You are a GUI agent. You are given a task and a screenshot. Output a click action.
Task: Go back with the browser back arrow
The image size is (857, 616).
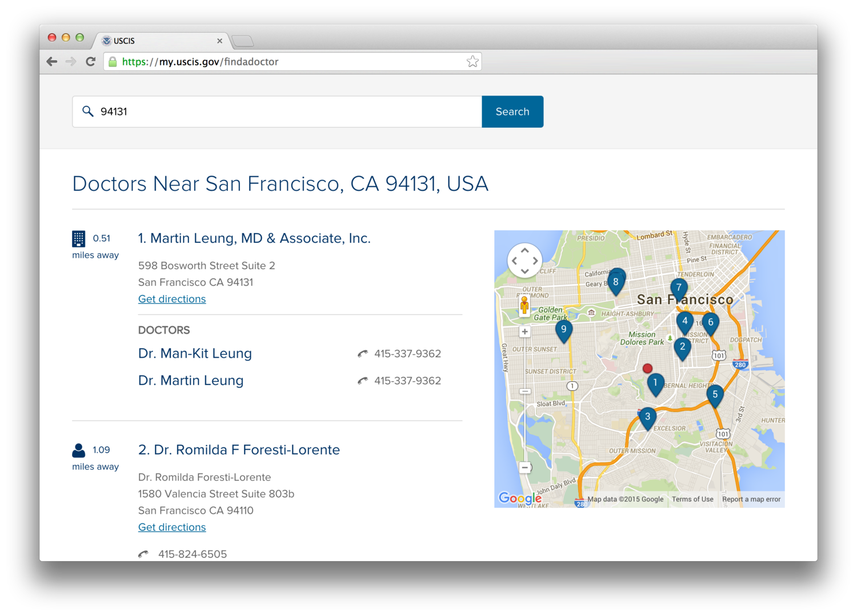[52, 62]
